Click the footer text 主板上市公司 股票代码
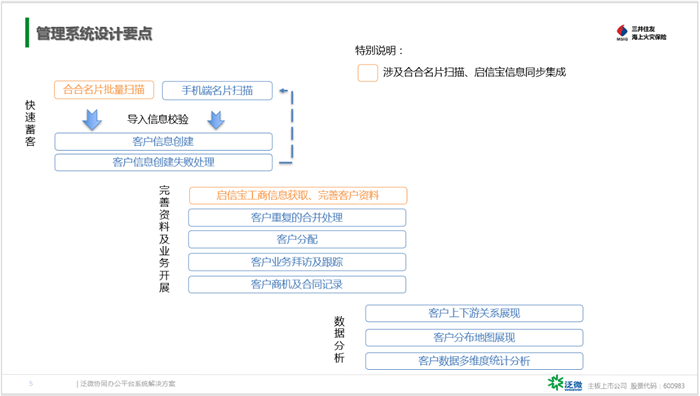Screen dimensions: 700x396 [636, 386]
